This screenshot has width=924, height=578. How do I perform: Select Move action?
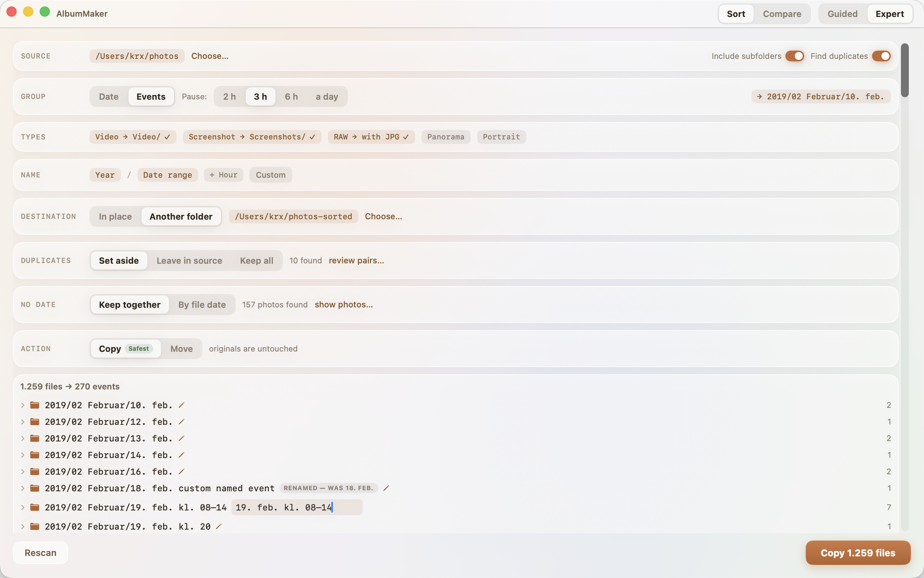coord(182,348)
